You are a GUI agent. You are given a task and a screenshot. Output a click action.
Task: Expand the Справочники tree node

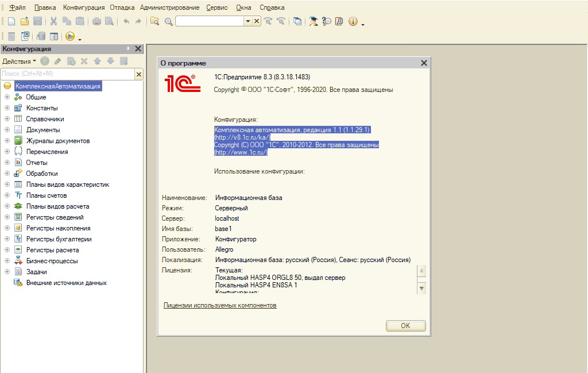tap(7, 118)
